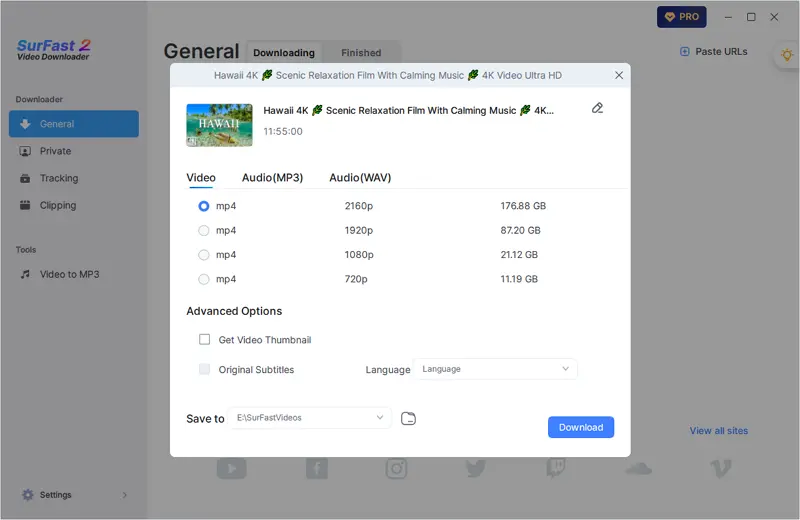Click the 176.88 GB size text
This screenshot has width=800, height=520.
(523, 206)
